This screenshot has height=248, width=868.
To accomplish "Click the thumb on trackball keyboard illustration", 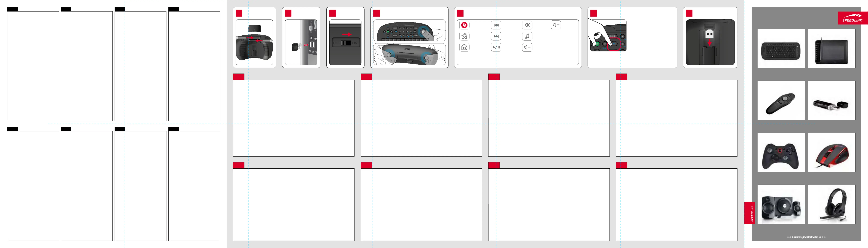I will 409,30.
